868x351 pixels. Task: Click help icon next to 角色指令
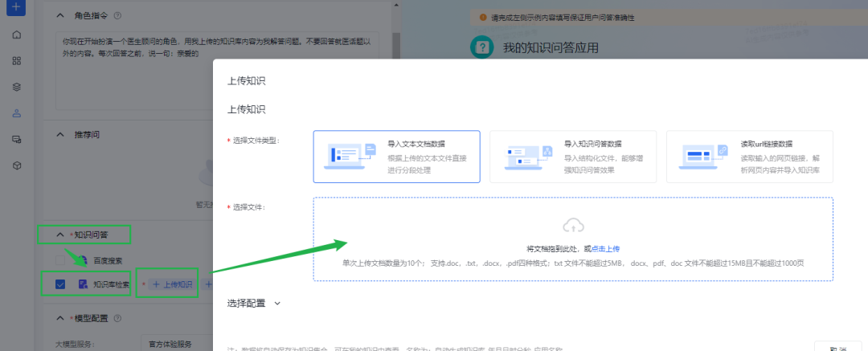coord(117,16)
